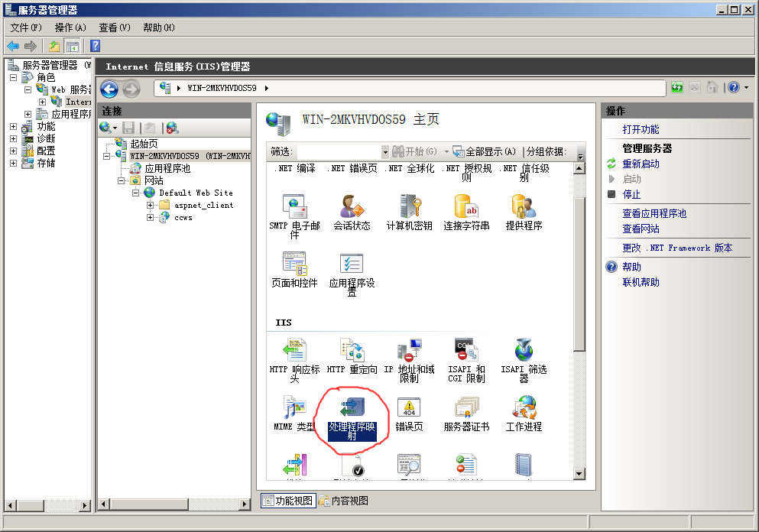Open the 计算机密钥 feature icon
The width and height of the screenshot is (759, 532).
click(409, 207)
